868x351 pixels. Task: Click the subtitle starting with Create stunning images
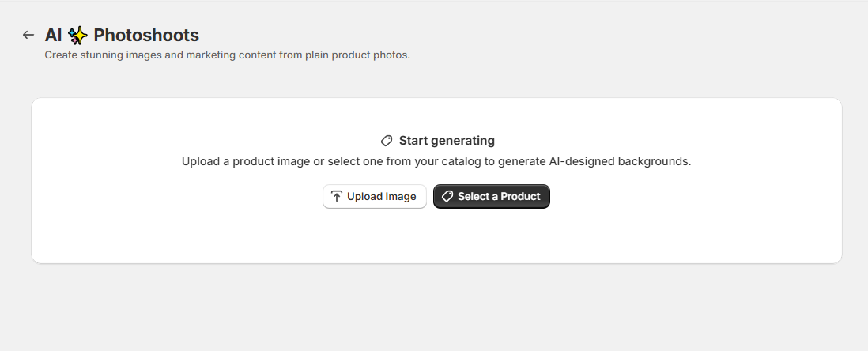click(228, 55)
